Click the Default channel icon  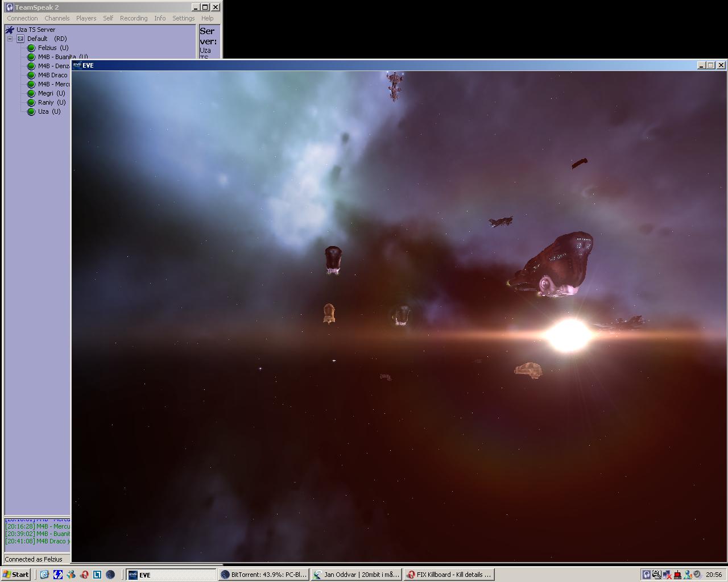pyautogui.click(x=20, y=39)
